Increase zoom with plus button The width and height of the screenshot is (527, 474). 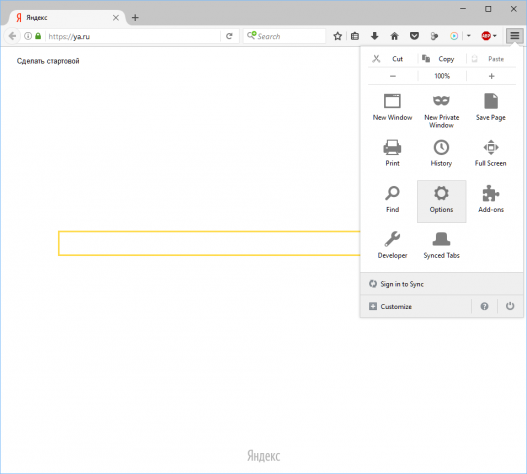491,76
